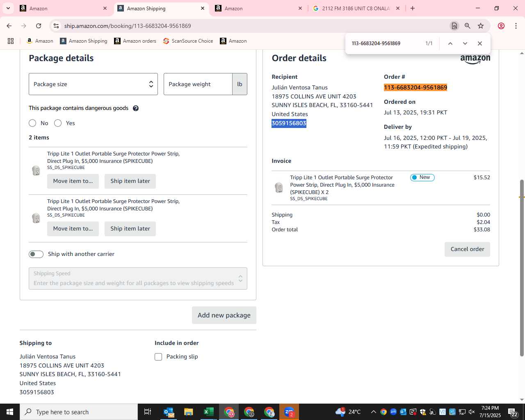Toggle Ship with another carrier switch

pyautogui.click(x=36, y=254)
